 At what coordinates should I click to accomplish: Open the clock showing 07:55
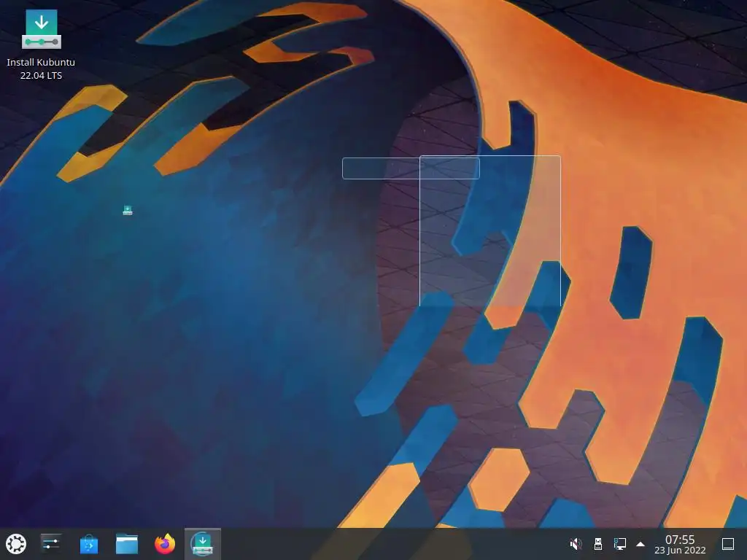680,544
